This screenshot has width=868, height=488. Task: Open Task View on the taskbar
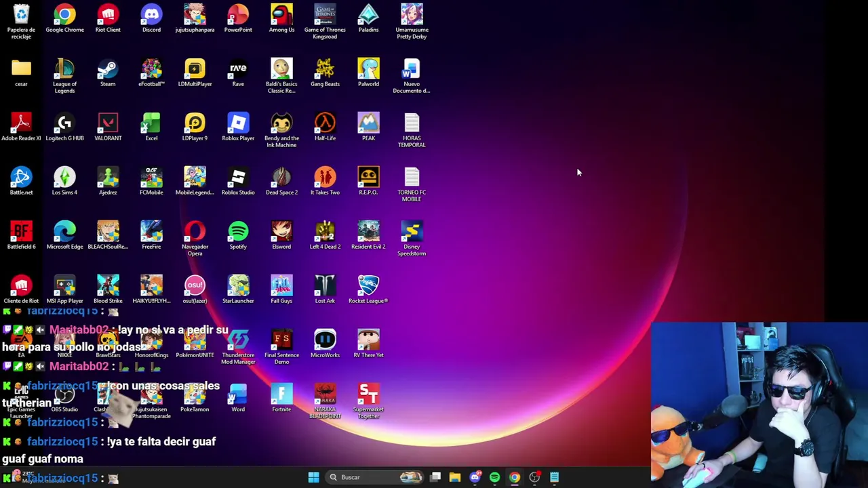click(x=435, y=477)
